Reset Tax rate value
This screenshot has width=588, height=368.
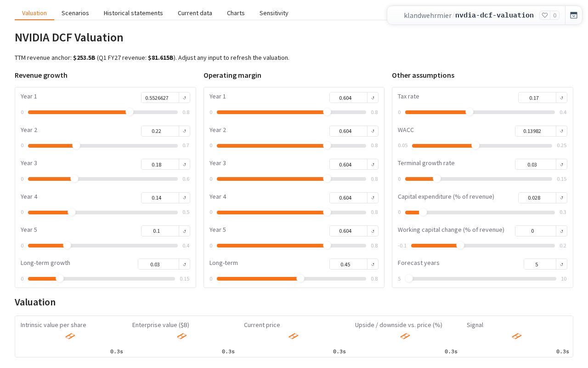[x=562, y=98]
